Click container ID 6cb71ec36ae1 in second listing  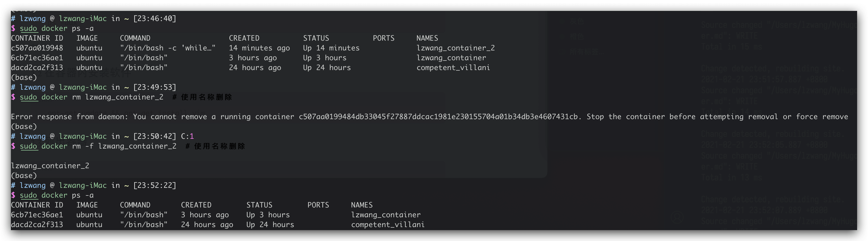[x=37, y=215]
